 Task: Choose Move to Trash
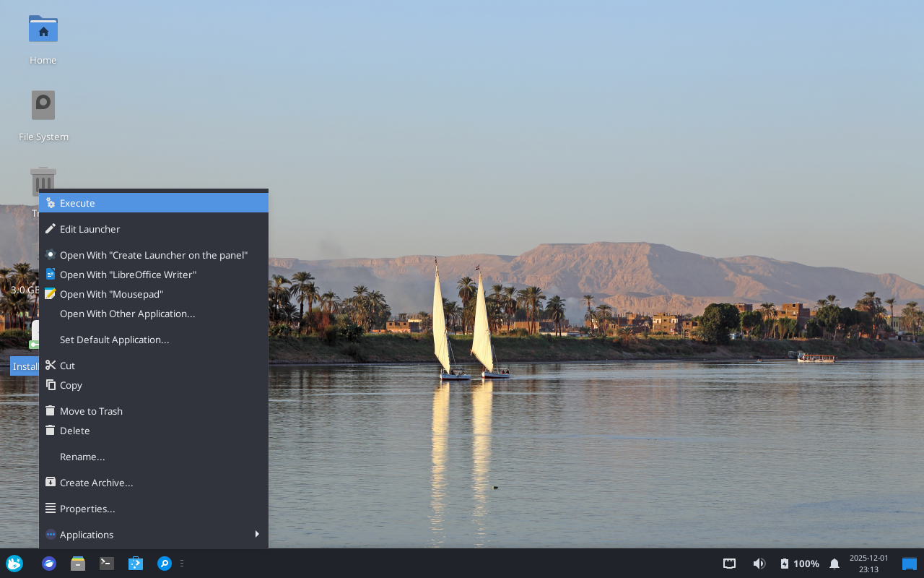(x=154, y=411)
